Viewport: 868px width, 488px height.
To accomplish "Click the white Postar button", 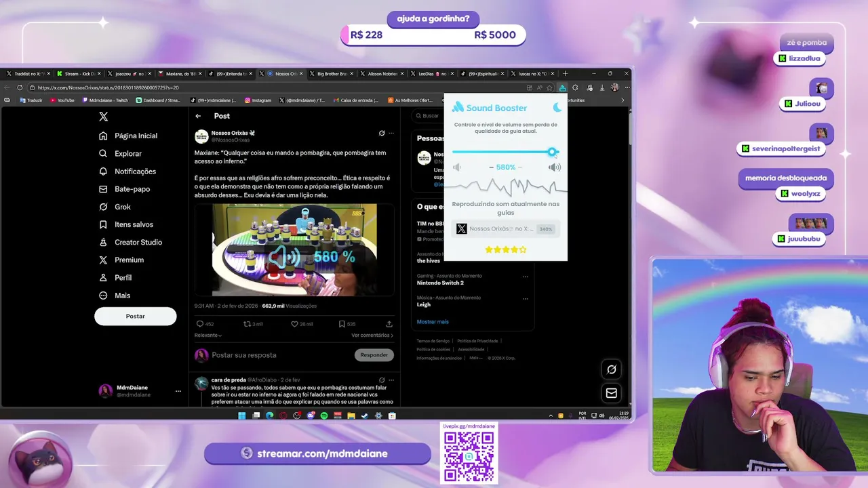I will (x=135, y=316).
